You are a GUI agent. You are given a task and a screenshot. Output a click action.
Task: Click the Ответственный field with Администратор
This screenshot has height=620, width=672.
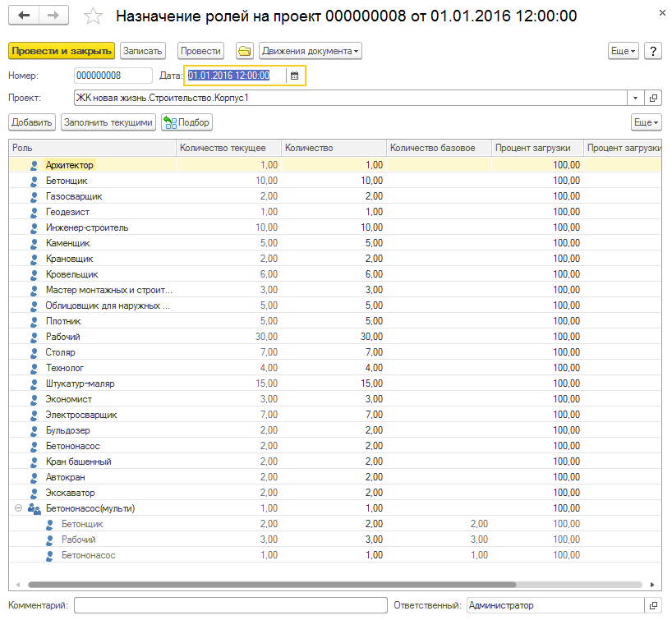[555, 605]
